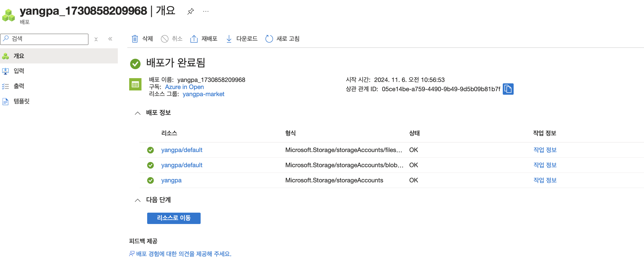Screen dimensions: 644x278
Task: Collapse the 다음 단계 section
Action: [x=138, y=200]
